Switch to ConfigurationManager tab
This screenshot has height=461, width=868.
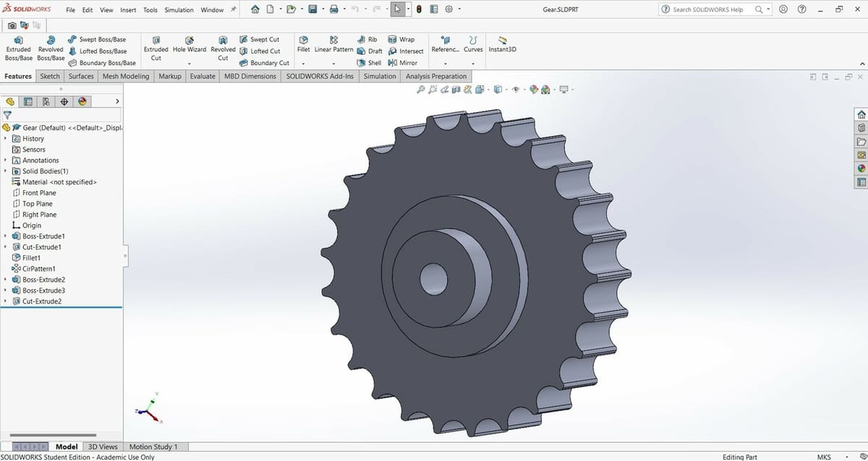click(46, 102)
